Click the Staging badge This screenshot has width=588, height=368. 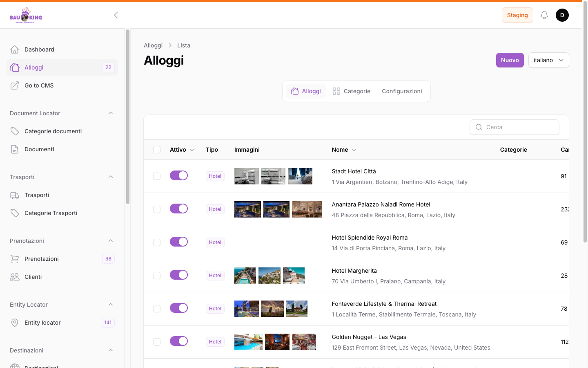click(517, 15)
